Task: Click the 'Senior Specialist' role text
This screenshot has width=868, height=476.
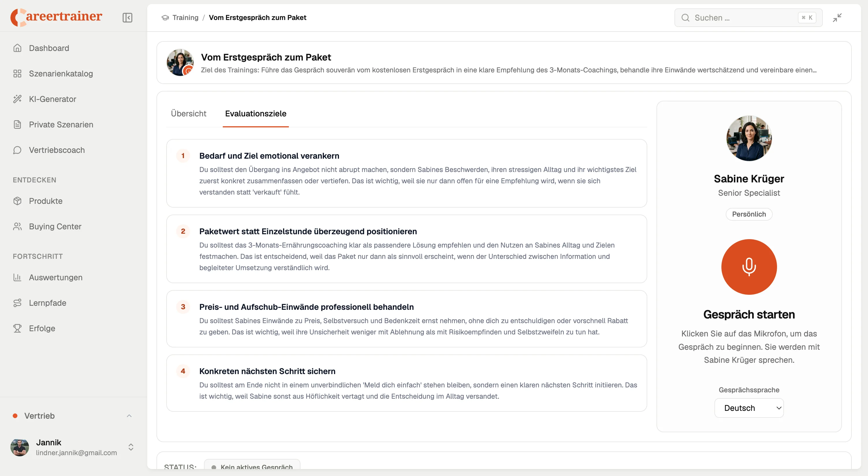Action: point(749,193)
